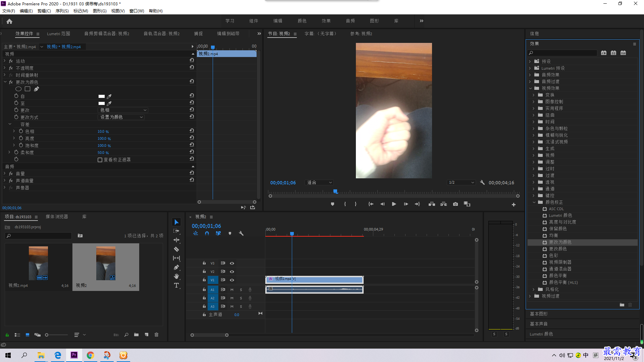Click the 'To' white color swatch
The height and width of the screenshot is (362, 644).
[x=102, y=103]
